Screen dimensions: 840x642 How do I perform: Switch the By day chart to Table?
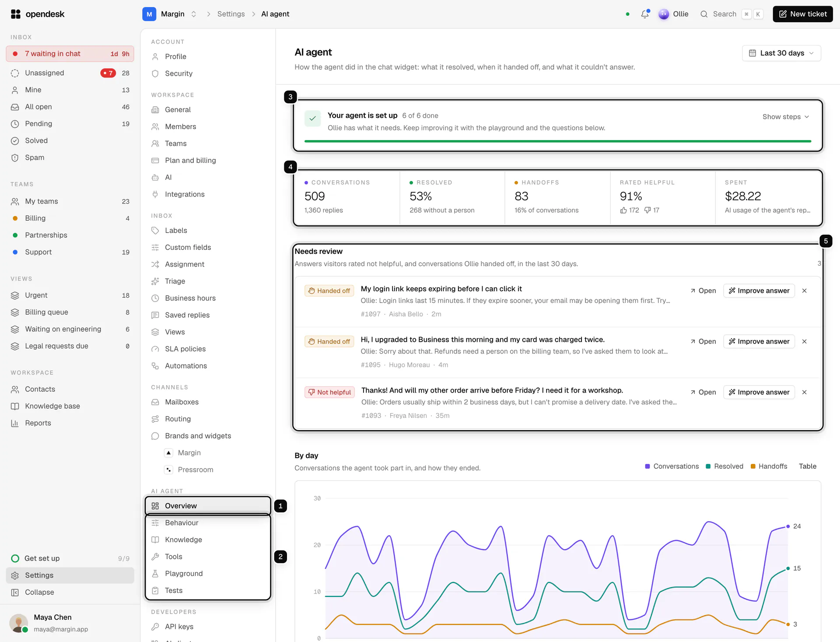(808, 467)
